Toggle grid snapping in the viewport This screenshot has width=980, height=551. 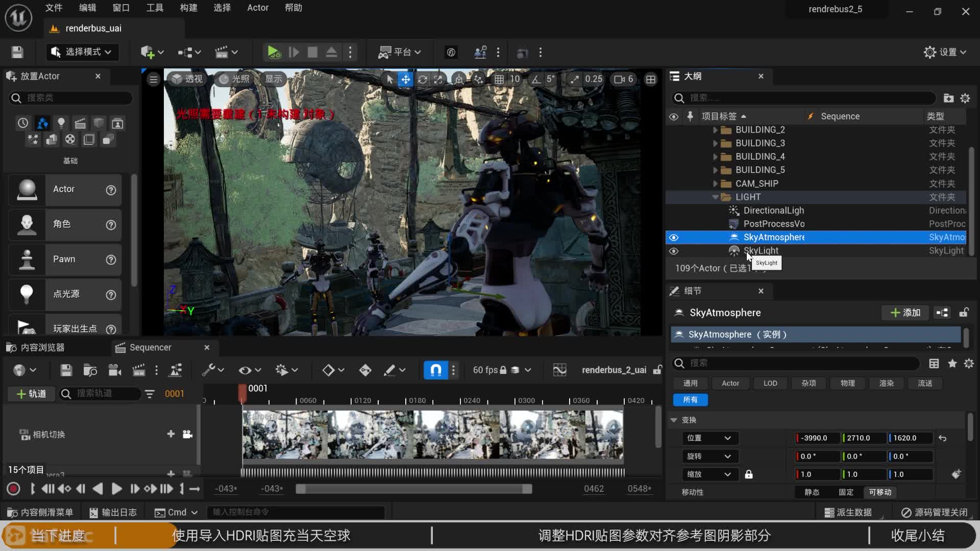499,79
